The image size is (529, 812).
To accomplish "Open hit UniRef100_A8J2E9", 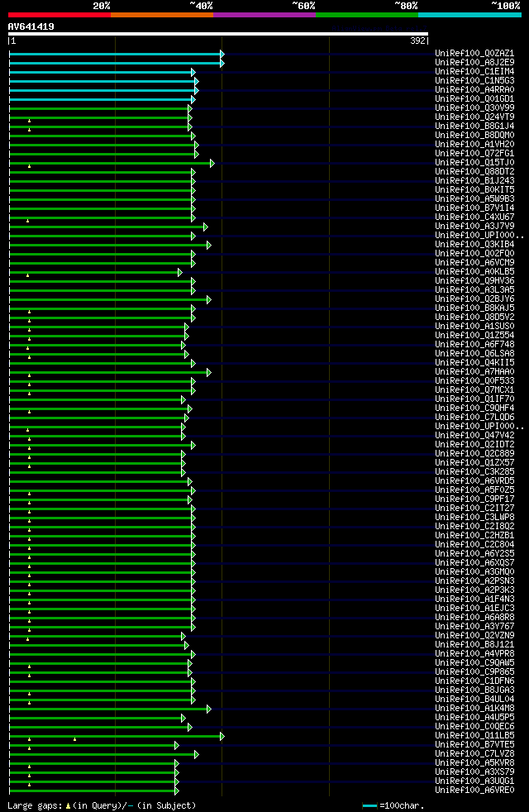I will click(474, 63).
